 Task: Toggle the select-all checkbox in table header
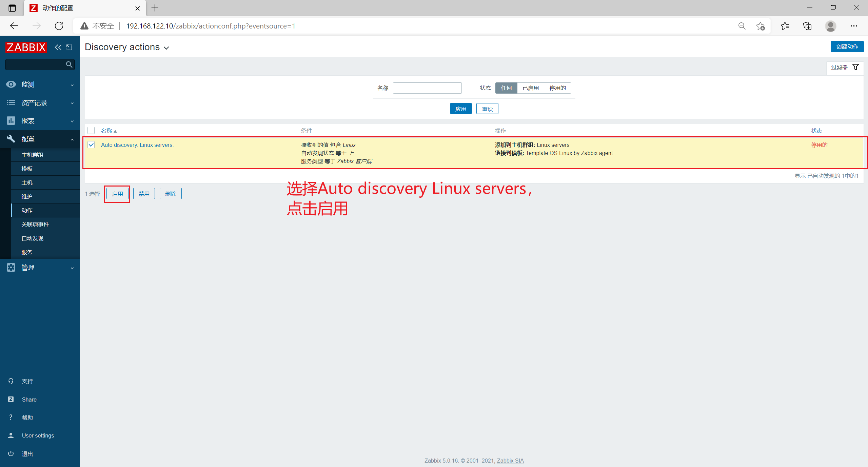(91, 130)
